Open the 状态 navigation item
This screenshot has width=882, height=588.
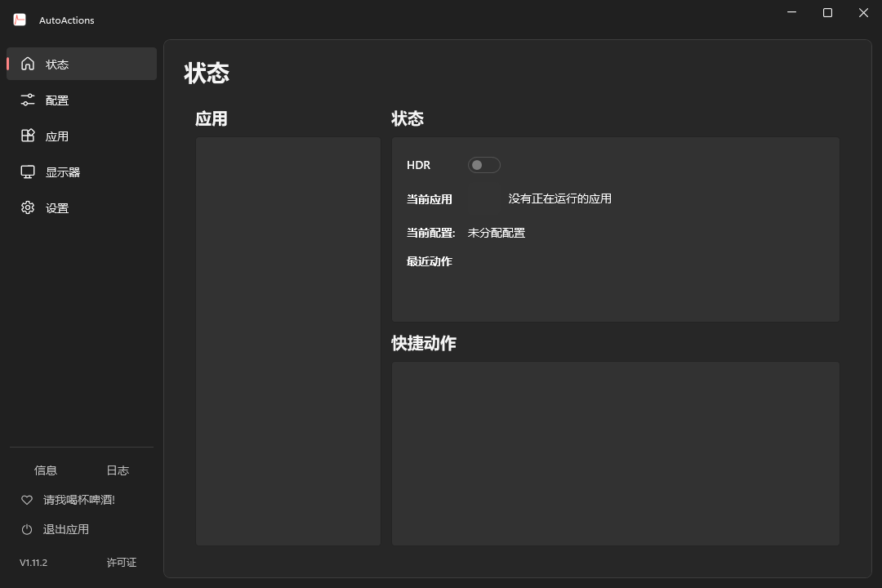pyautogui.click(x=82, y=64)
